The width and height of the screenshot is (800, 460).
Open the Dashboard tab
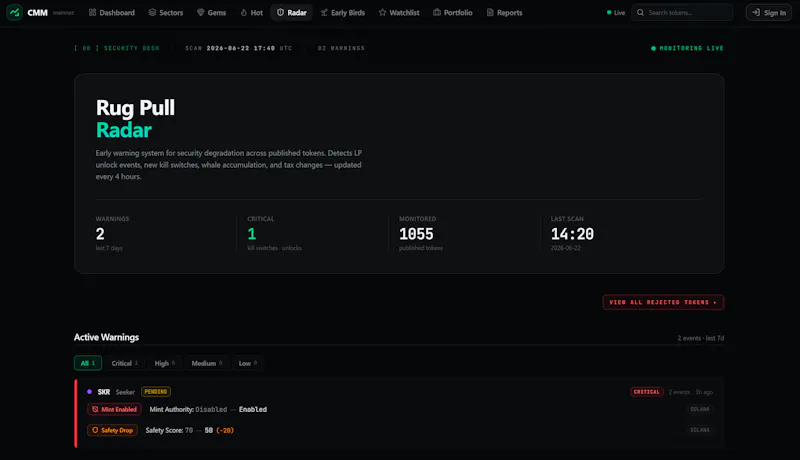[x=112, y=12]
